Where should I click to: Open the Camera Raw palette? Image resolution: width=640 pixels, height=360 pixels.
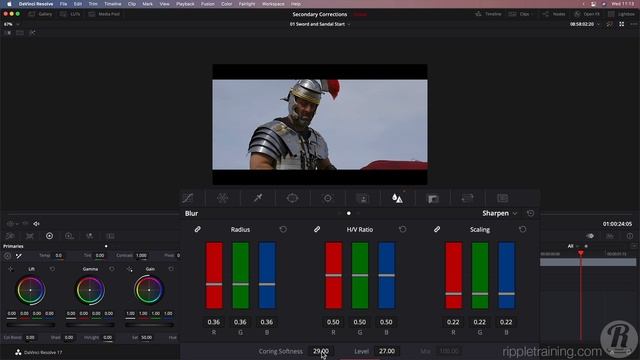point(10,236)
